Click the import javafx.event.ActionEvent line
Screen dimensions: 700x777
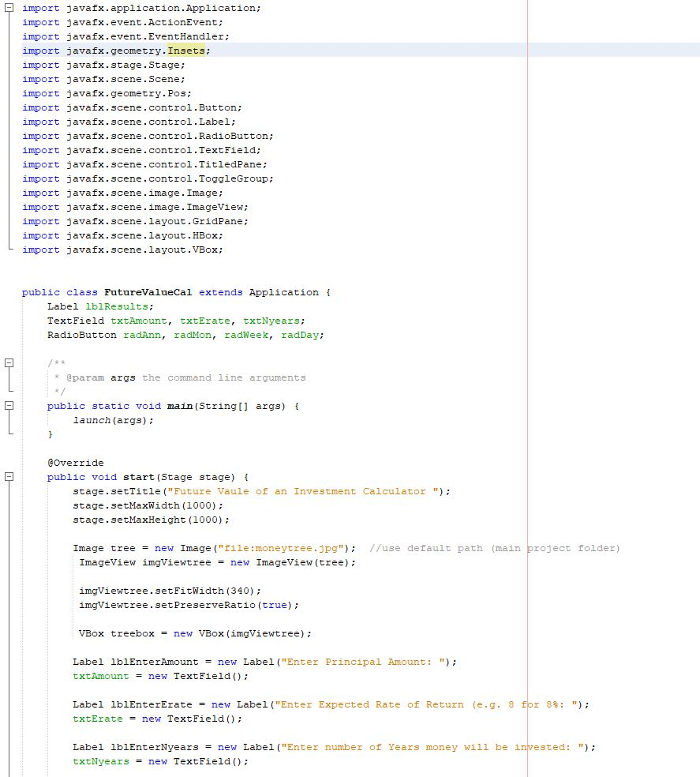click(122, 22)
